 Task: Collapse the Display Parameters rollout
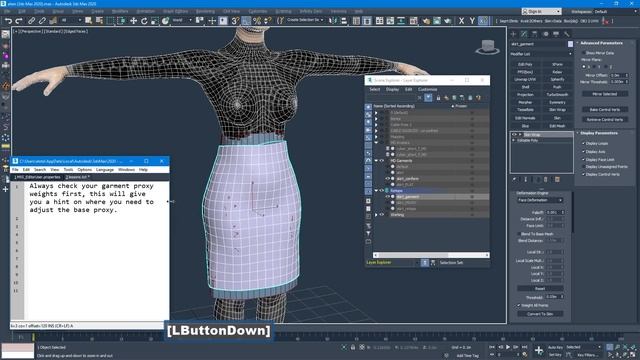tap(599, 133)
